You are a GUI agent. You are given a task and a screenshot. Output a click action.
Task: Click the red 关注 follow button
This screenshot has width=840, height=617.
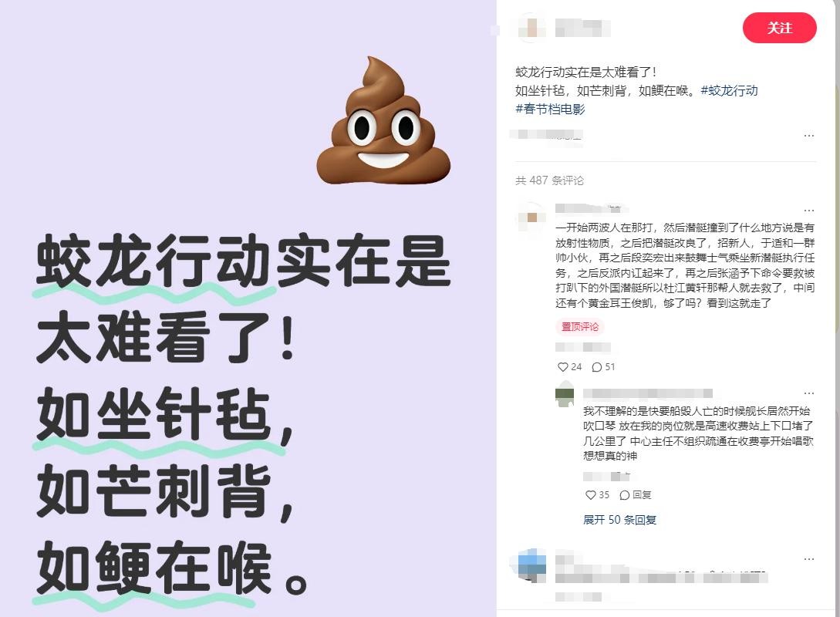[779, 28]
